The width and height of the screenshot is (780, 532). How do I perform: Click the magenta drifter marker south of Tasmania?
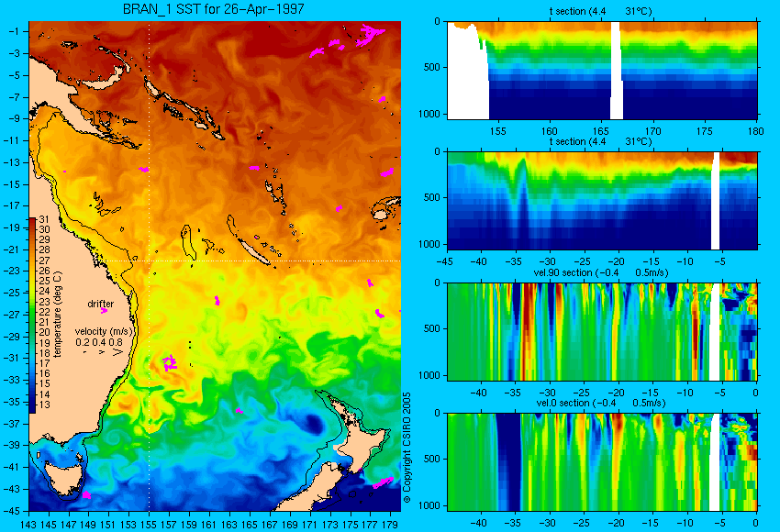pos(86,494)
